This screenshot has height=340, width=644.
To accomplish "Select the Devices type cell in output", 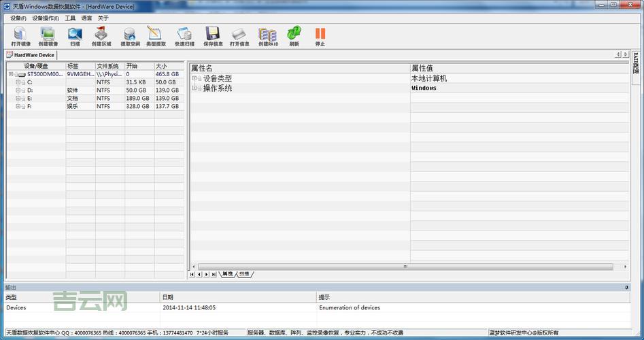I will [16, 307].
